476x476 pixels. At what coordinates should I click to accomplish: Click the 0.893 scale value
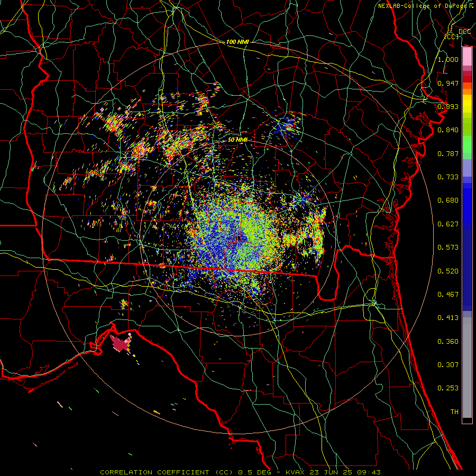pos(448,106)
